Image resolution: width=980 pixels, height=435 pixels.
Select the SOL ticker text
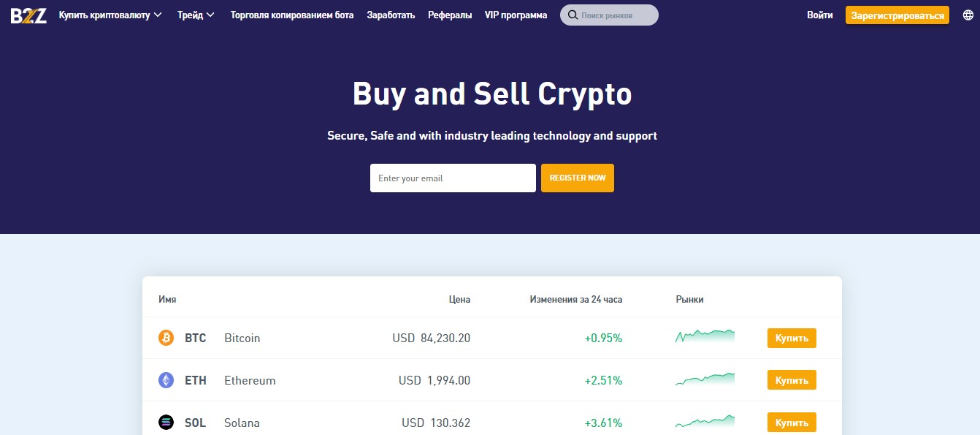(x=195, y=423)
